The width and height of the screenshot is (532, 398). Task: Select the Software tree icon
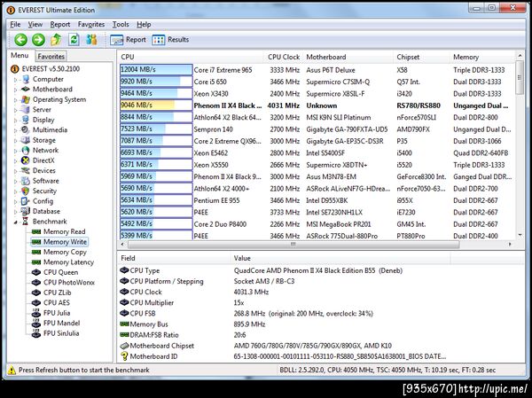click(x=26, y=181)
